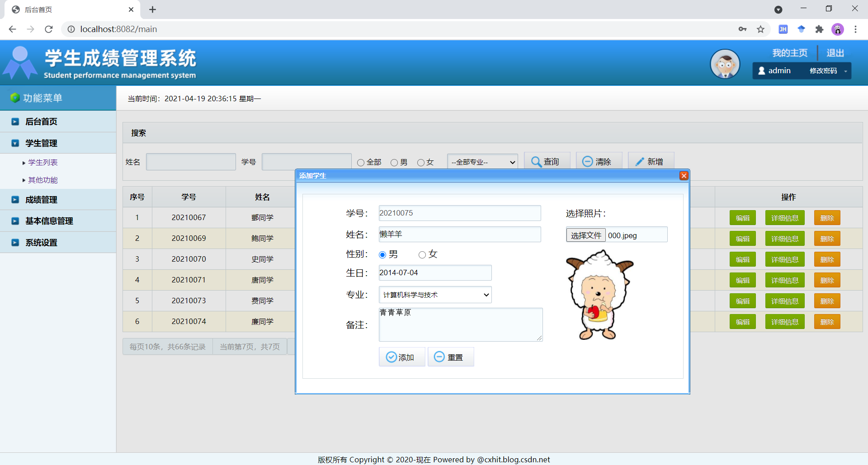Click the pencil icon on 新增

(640, 162)
